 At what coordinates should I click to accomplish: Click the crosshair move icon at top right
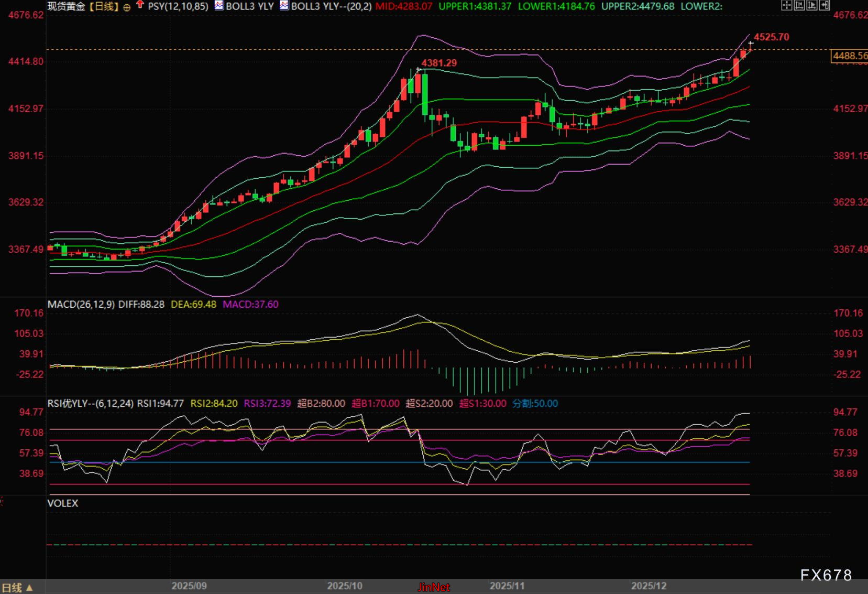(x=786, y=6)
